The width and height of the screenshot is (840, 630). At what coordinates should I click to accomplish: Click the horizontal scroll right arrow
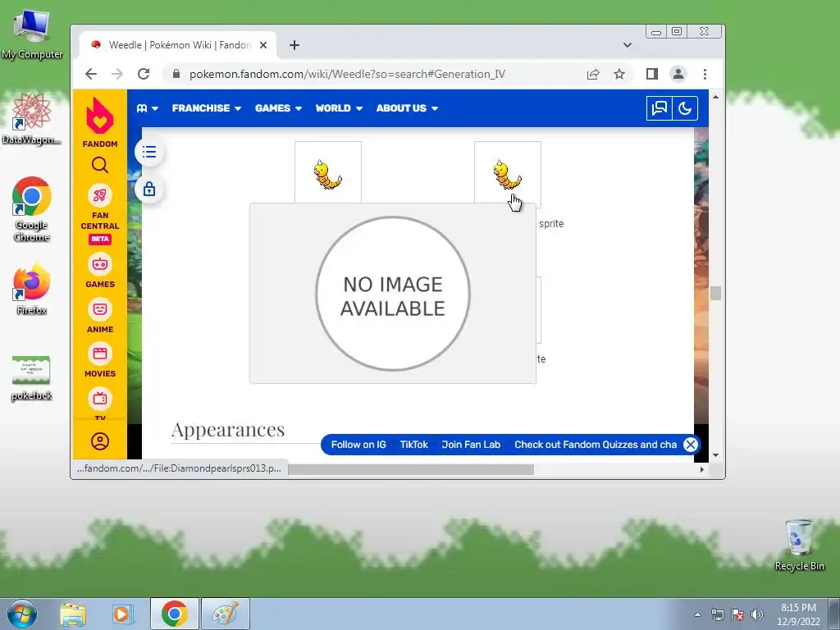[x=702, y=470]
